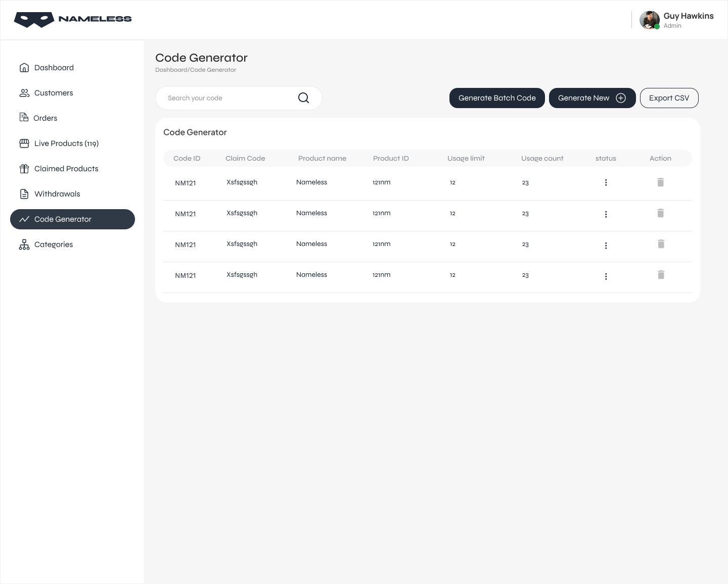Click the search magnifier icon
Viewport: 728px width, 584px height.
(x=303, y=98)
